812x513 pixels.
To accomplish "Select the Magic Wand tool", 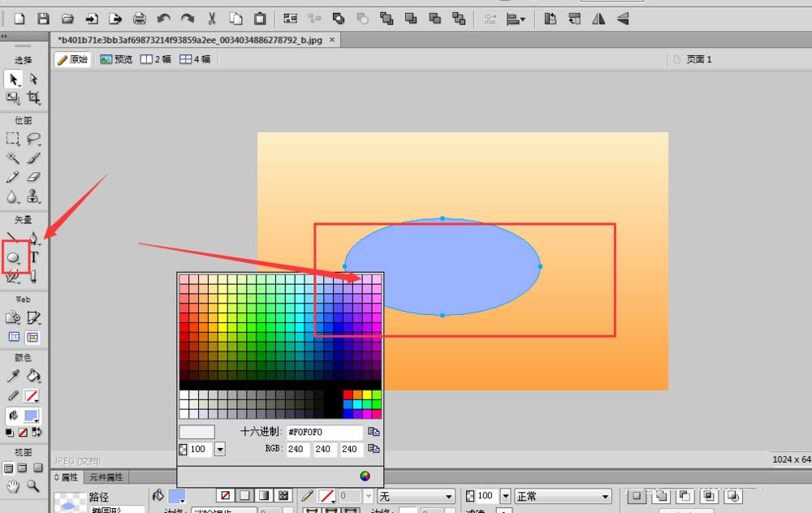I will coord(13,158).
